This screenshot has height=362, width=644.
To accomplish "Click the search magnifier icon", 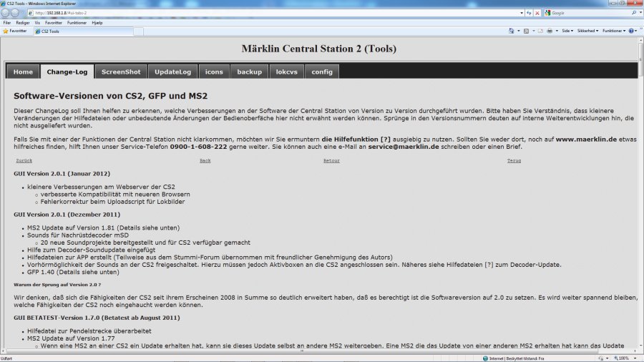I will click(x=634, y=13).
